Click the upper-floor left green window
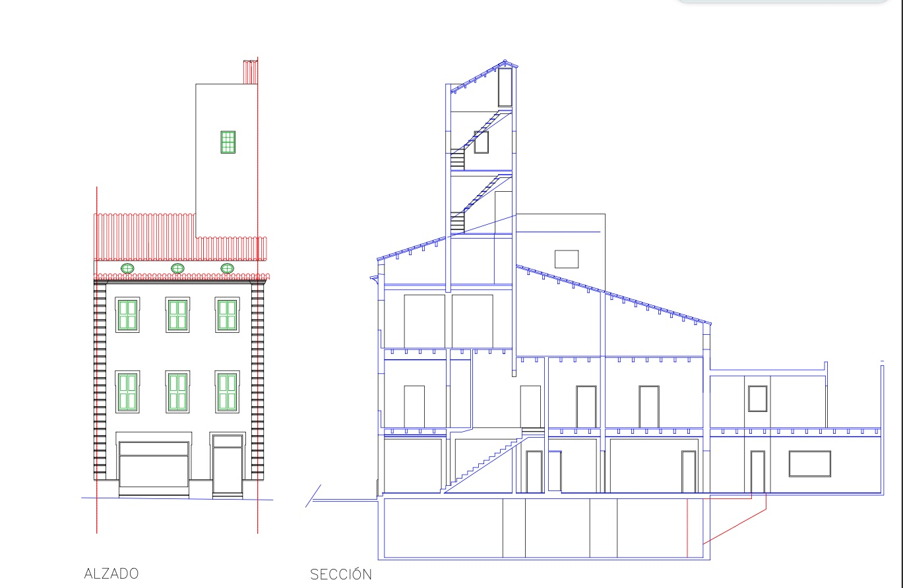Image resolution: width=903 pixels, height=588 pixels. click(x=127, y=315)
